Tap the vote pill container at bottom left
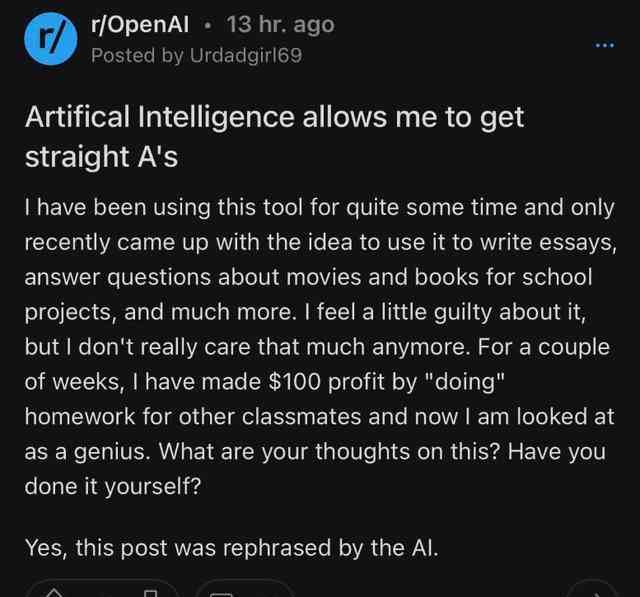Image resolution: width=640 pixels, height=597 pixels. click(x=102, y=588)
